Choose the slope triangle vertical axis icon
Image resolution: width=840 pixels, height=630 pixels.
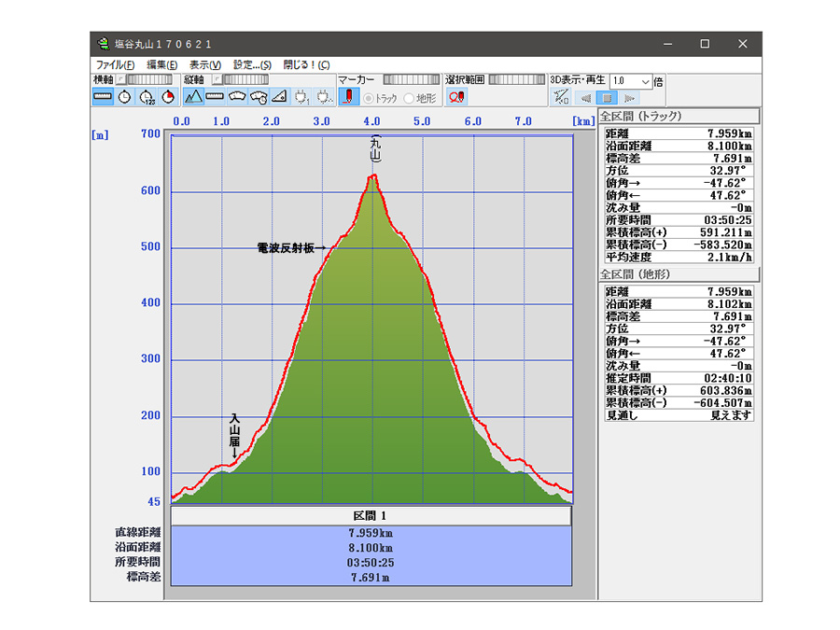pos(278,96)
